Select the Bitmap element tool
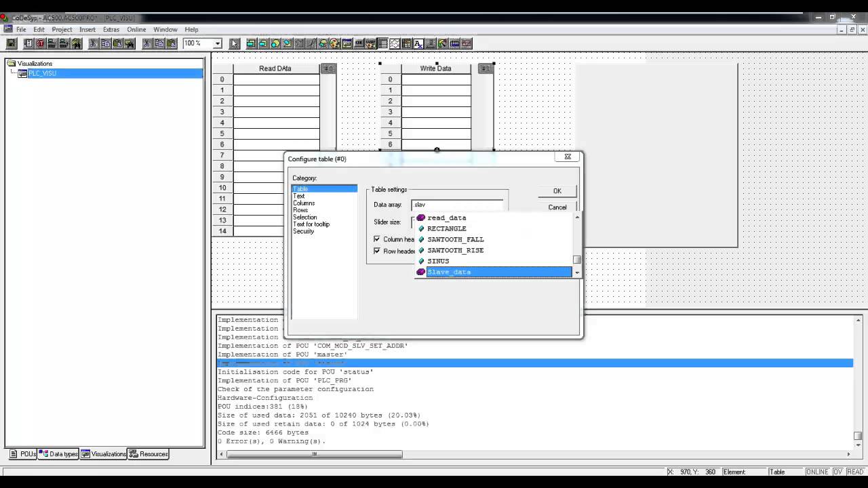Screen dimensions: 868x488 point(335,43)
